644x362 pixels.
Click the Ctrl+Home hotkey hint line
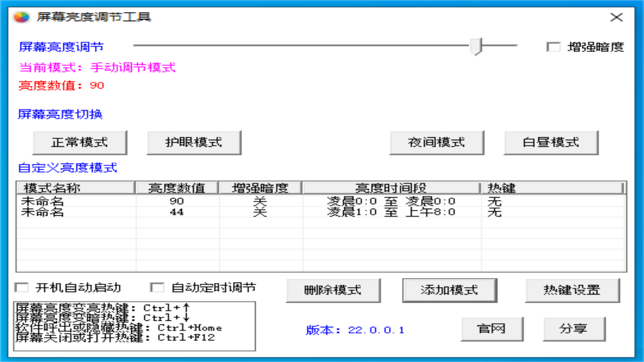click(119, 328)
